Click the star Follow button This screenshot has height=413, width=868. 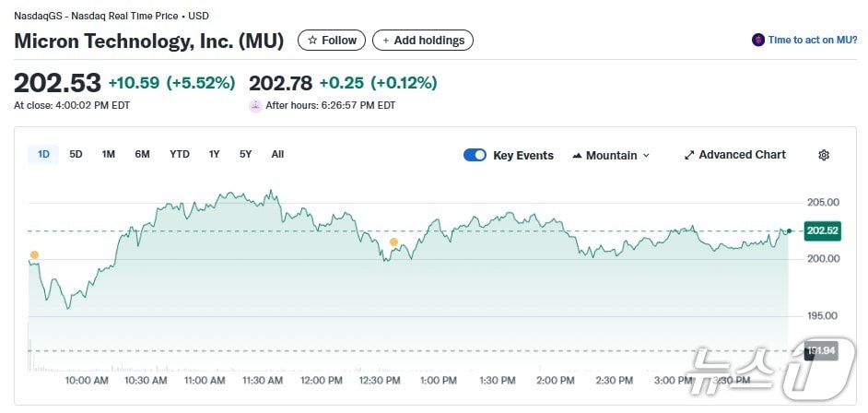(332, 41)
